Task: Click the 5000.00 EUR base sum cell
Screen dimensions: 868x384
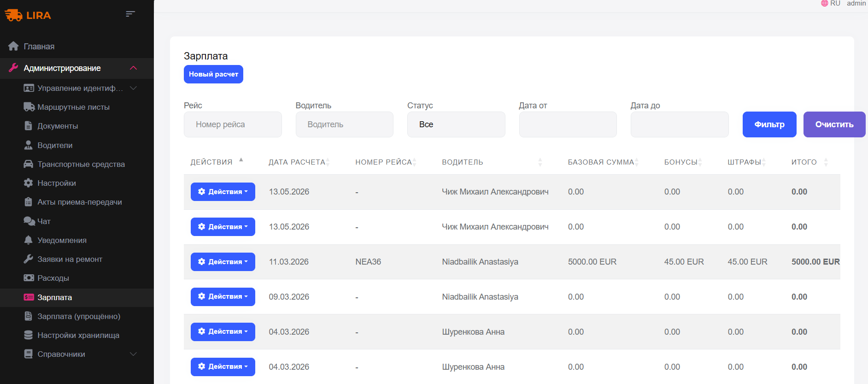Action: (592, 262)
